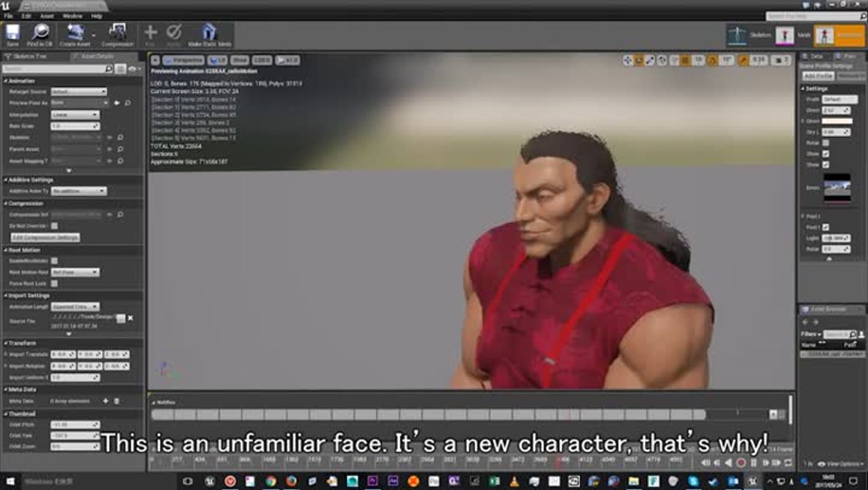
Task: Select the translate gizmo in the viewport toolbar
Action: point(628,61)
